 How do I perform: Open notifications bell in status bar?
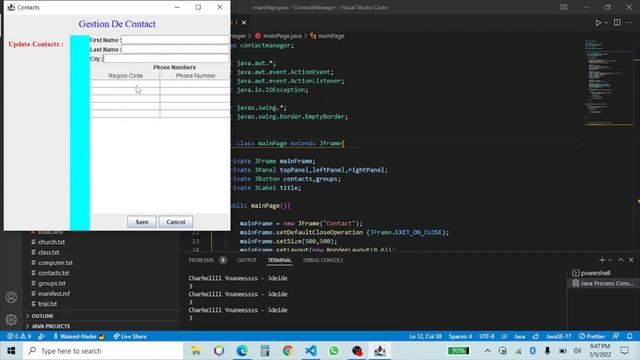click(x=629, y=336)
